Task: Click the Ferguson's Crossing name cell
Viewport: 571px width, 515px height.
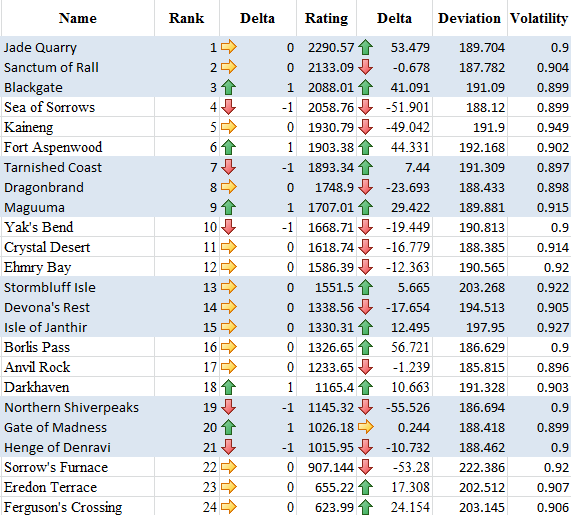Action: 78,507
